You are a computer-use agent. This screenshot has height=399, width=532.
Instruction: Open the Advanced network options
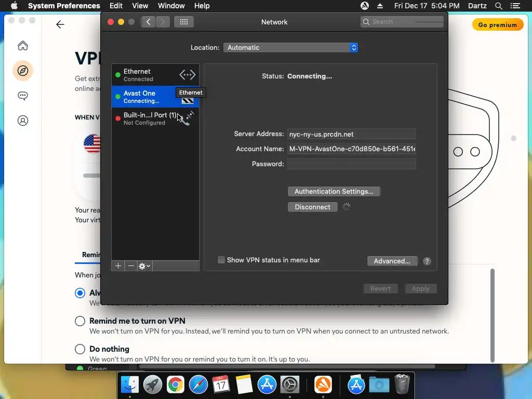pos(392,261)
